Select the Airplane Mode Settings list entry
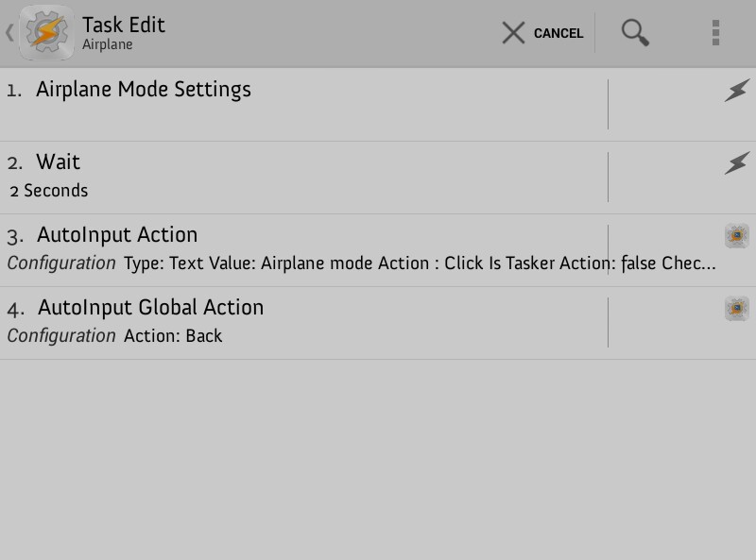This screenshot has height=560, width=756. (x=283, y=90)
